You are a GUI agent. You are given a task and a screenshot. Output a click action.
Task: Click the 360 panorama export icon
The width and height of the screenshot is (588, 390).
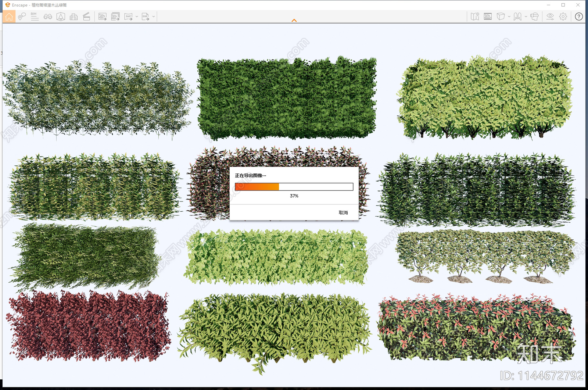(x=128, y=17)
